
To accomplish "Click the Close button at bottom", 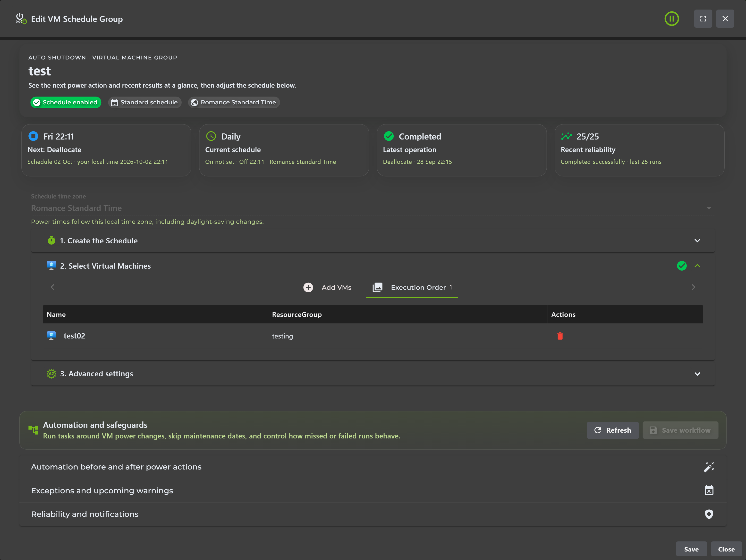I will pos(726,549).
